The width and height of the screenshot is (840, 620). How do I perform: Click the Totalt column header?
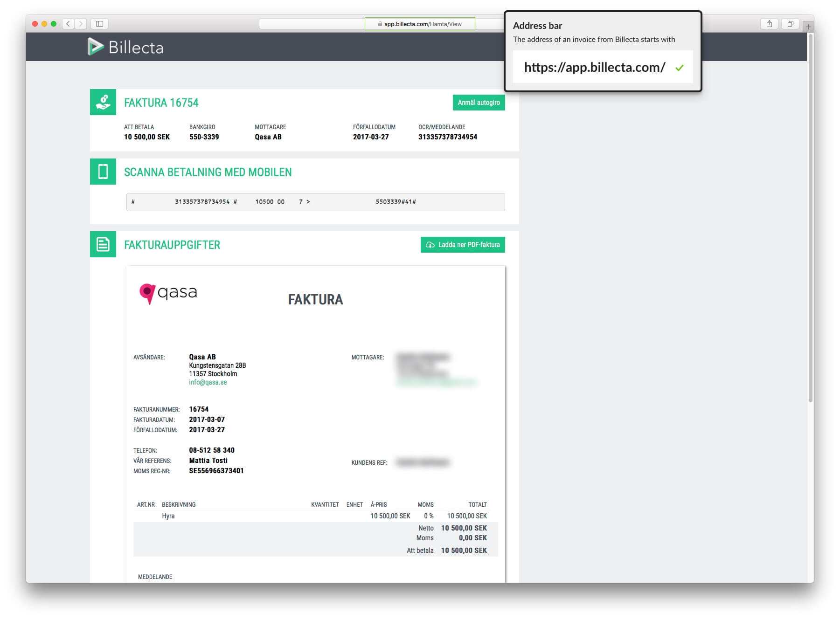478,505
